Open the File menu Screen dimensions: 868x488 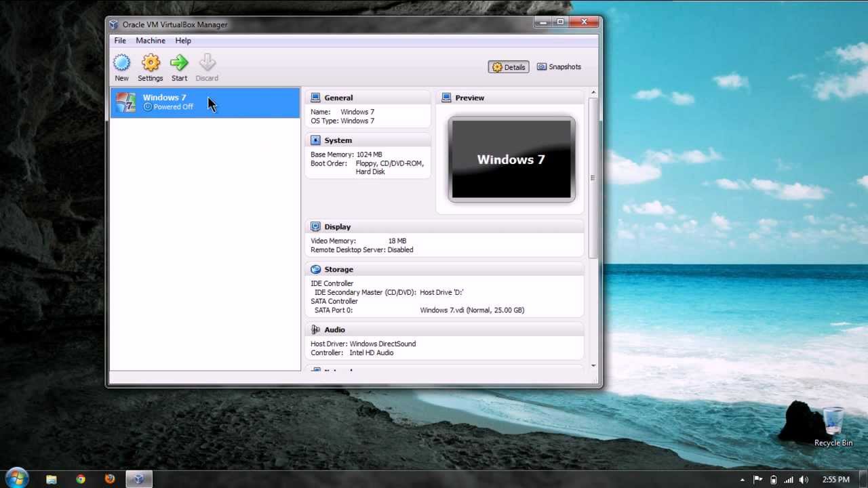120,41
